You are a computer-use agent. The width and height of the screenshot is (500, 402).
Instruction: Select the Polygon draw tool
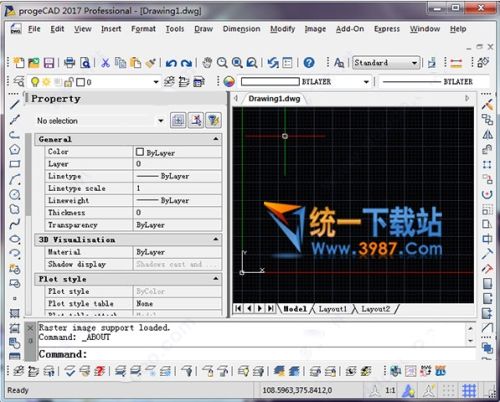[x=15, y=149]
